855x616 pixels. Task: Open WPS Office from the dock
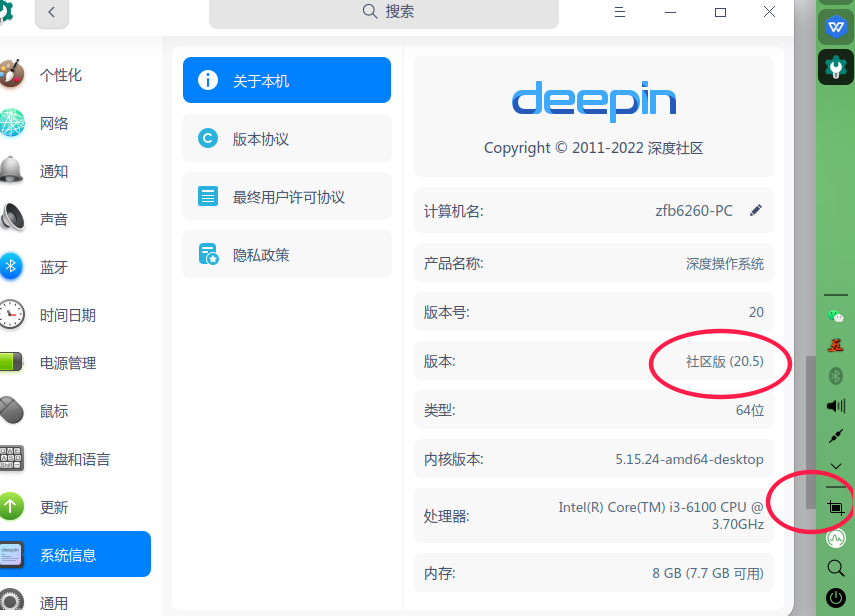835,27
